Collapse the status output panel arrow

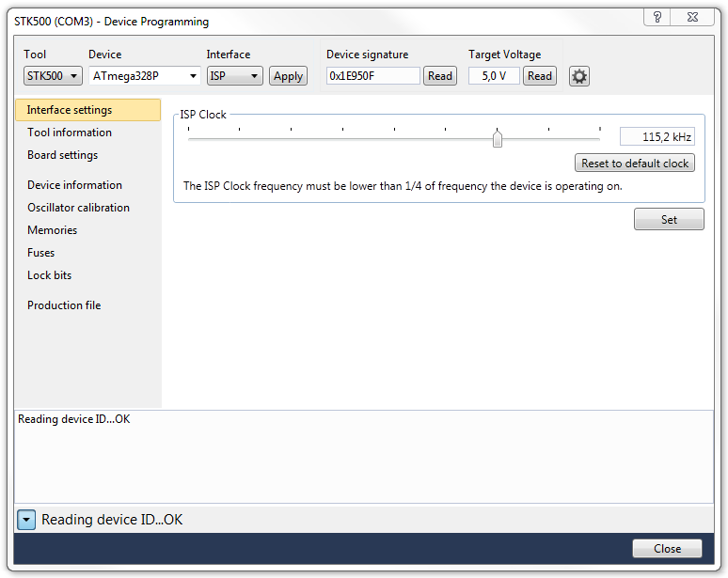point(26,520)
